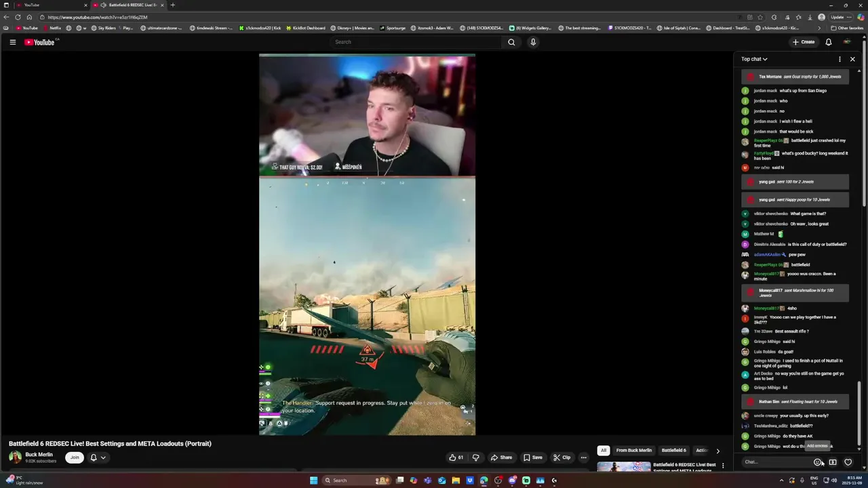Image resolution: width=868 pixels, height=488 pixels.
Task: Start voice search with microphone icon
Action: click(x=533, y=42)
